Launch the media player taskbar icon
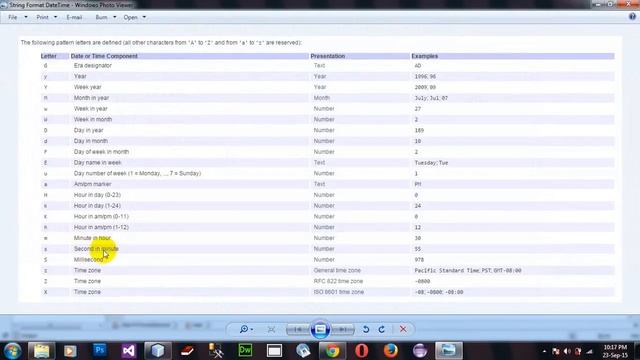This screenshot has height=360, width=640. pos(70,351)
